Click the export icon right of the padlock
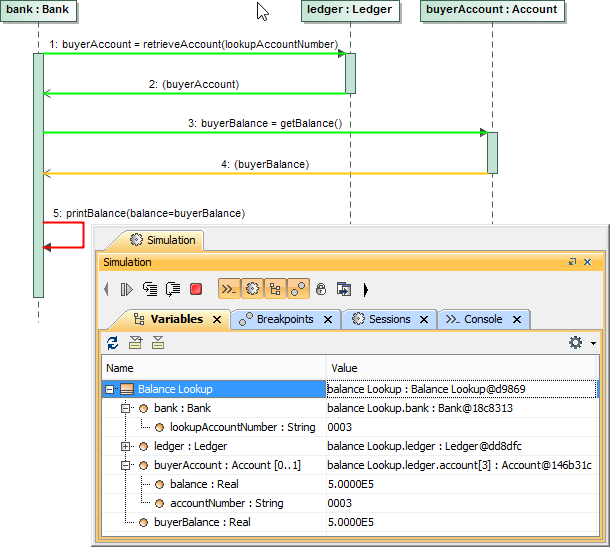The width and height of the screenshot is (610, 547). 343,289
